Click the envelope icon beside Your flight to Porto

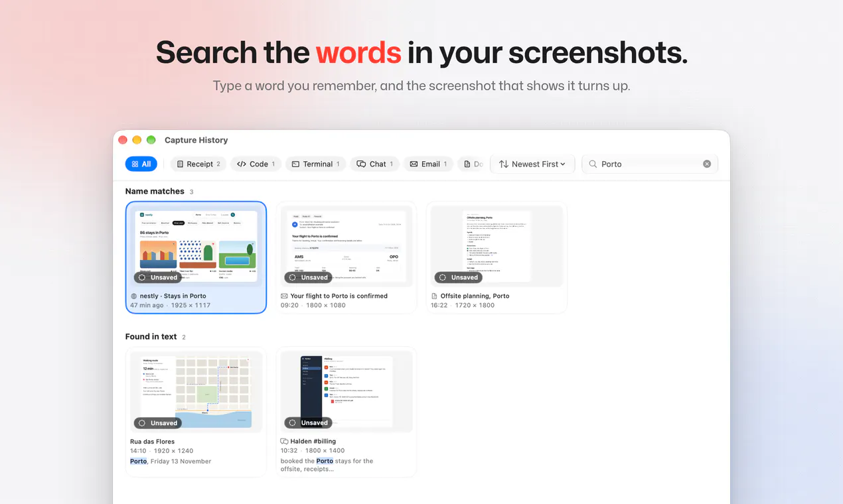(x=284, y=296)
